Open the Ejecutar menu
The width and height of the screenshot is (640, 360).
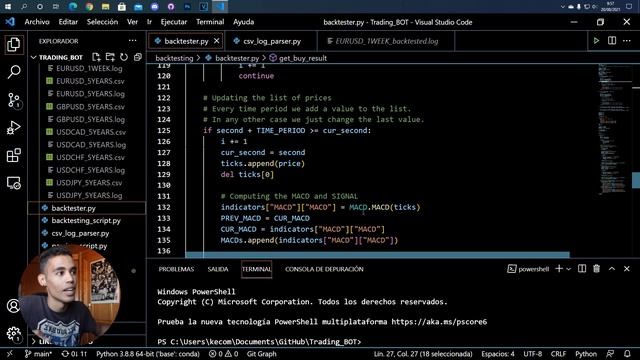(x=174, y=22)
